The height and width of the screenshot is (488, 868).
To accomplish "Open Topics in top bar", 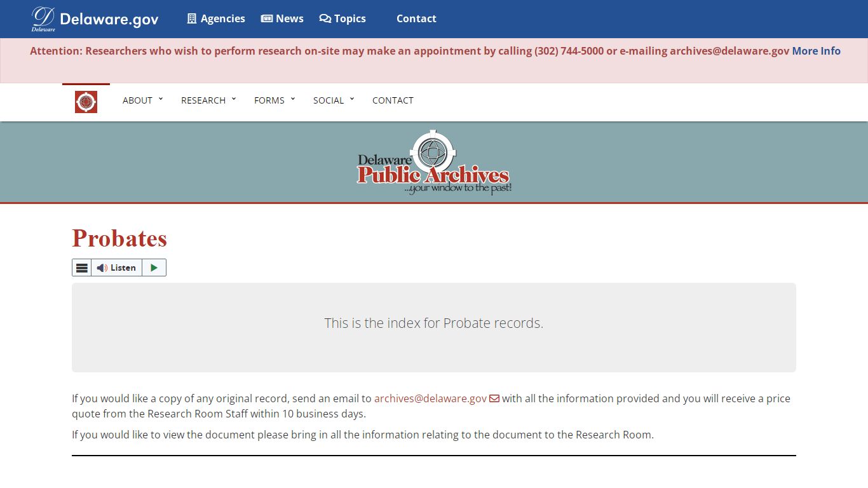I will (342, 18).
